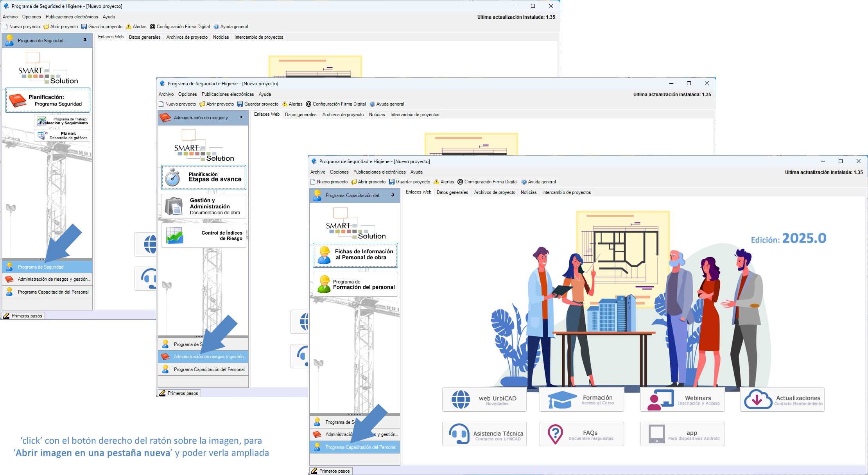Open Opciones menu in front window
This screenshot has width=868, height=475.
(339, 172)
